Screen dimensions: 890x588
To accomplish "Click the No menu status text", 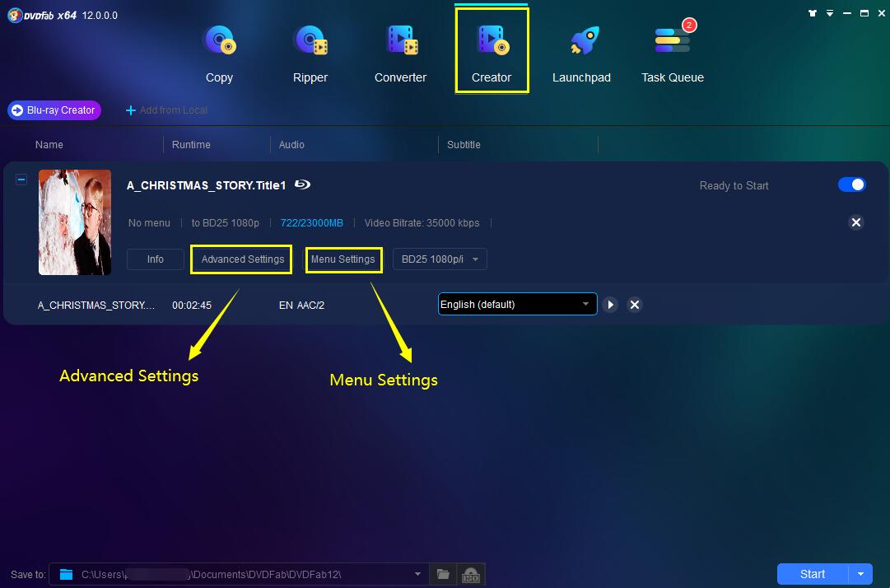I will click(149, 223).
